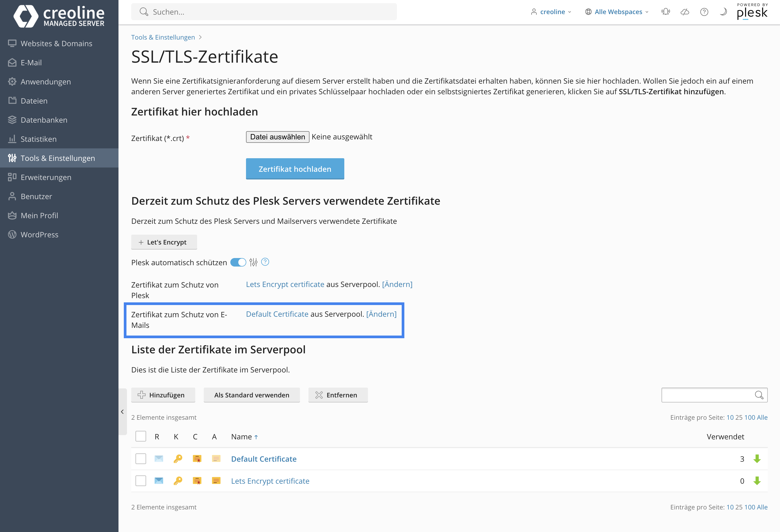780x532 pixels.
Task: Expand Alle Webspaces dropdown
Action: 617,12
